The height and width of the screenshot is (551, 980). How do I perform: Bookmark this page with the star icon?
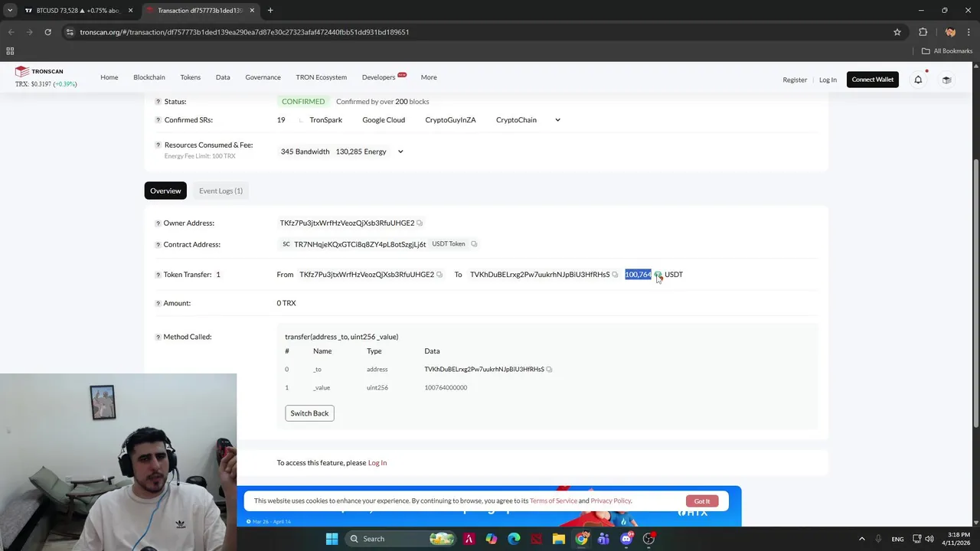[897, 32]
